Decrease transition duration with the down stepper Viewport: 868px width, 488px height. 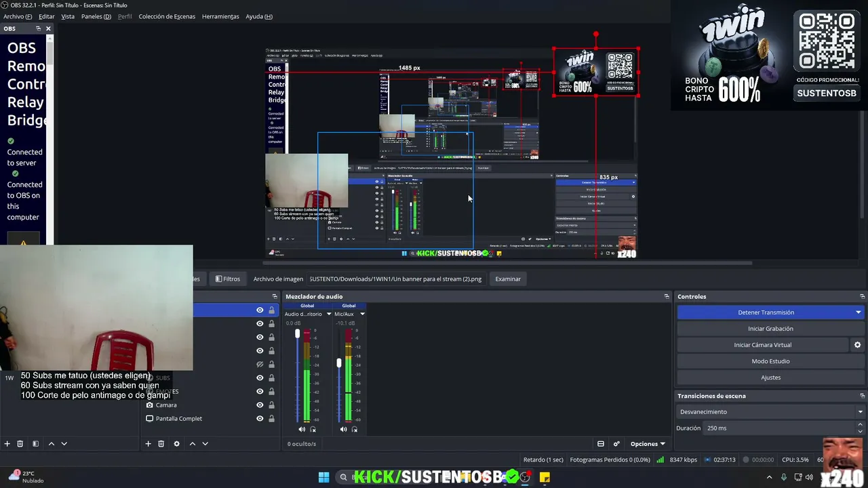pyautogui.click(x=861, y=431)
